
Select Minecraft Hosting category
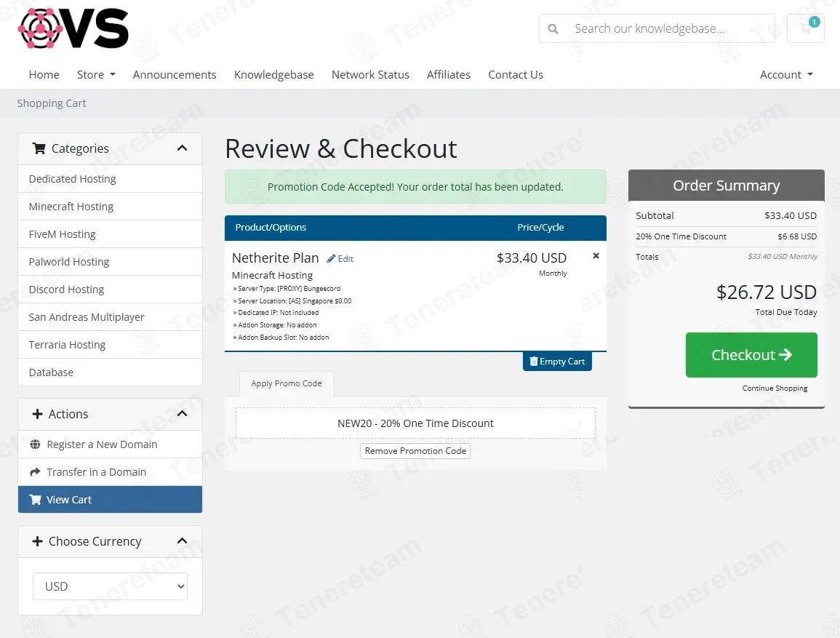(x=111, y=207)
